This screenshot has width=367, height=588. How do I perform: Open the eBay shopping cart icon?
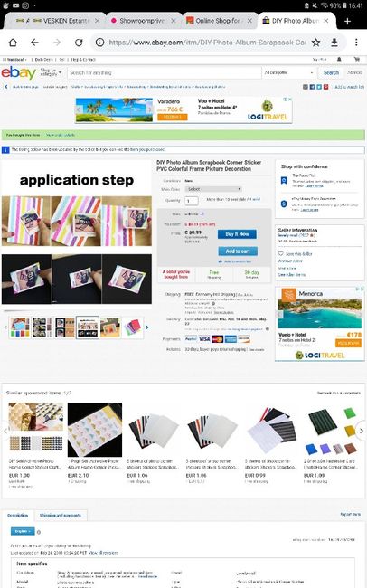(357, 59)
